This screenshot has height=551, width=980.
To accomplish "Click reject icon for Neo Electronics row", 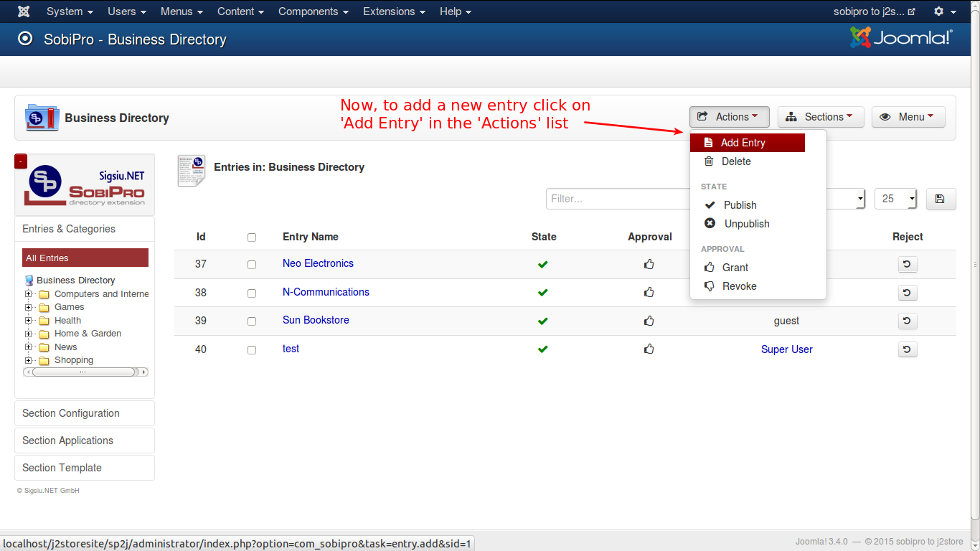I will 908,264.
